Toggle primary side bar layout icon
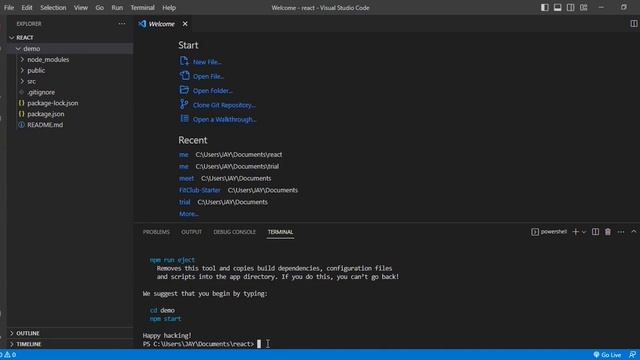The height and width of the screenshot is (360, 640). (544, 7)
